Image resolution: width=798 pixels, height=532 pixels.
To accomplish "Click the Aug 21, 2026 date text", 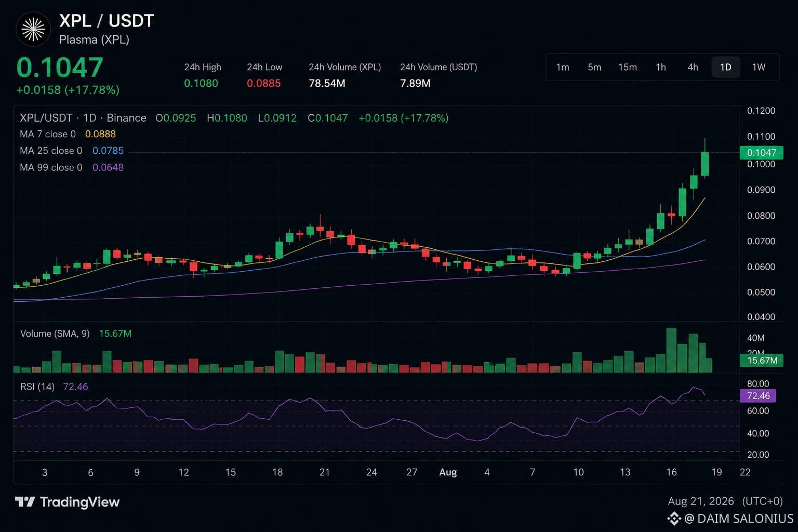I will pyautogui.click(x=701, y=501).
